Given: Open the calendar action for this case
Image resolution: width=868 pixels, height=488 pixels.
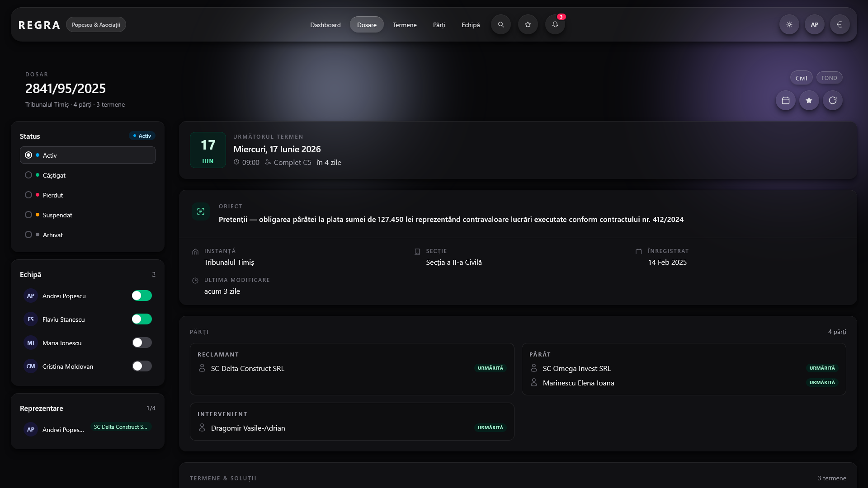Looking at the screenshot, I should click(x=786, y=100).
